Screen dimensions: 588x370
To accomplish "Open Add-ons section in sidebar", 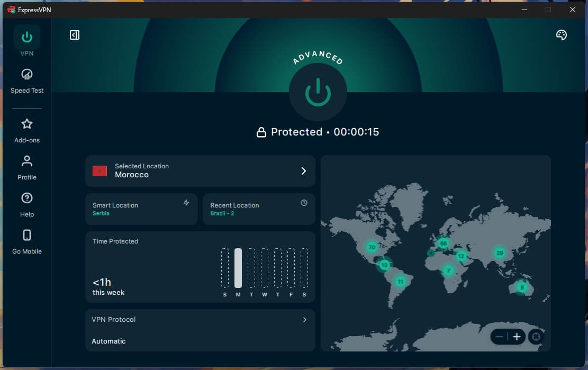I will click(x=26, y=130).
